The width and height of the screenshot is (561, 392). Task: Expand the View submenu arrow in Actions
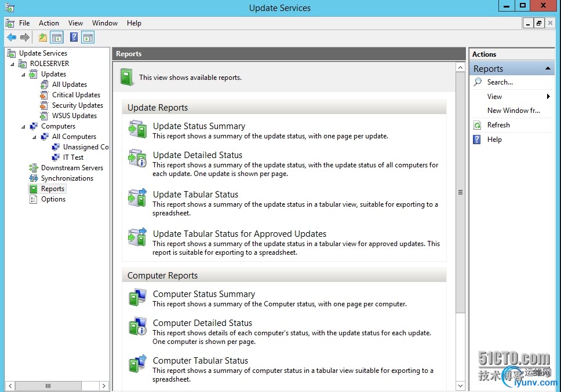pyautogui.click(x=548, y=97)
